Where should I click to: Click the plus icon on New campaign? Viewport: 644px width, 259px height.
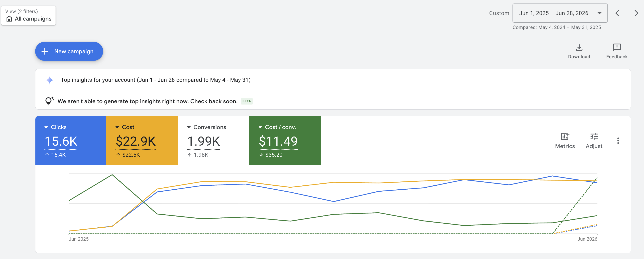click(45, 51)
